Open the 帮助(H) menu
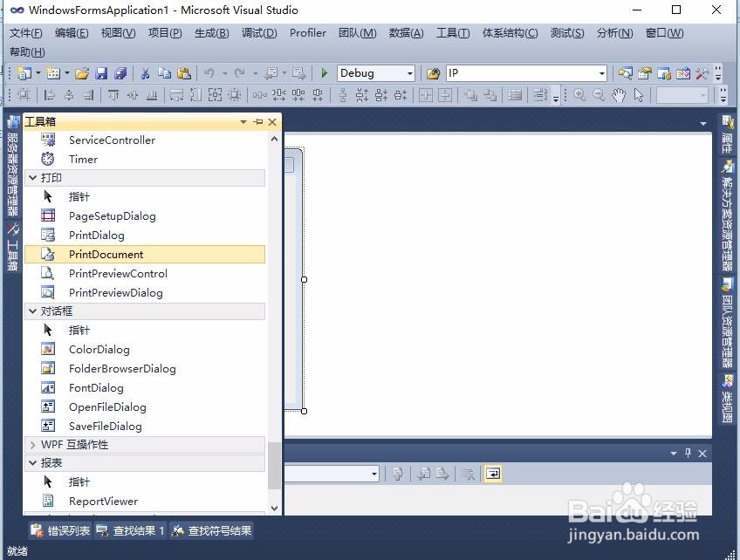Viewport: 740px width, 560px height. pyautogui.click(x=27, y=51)
